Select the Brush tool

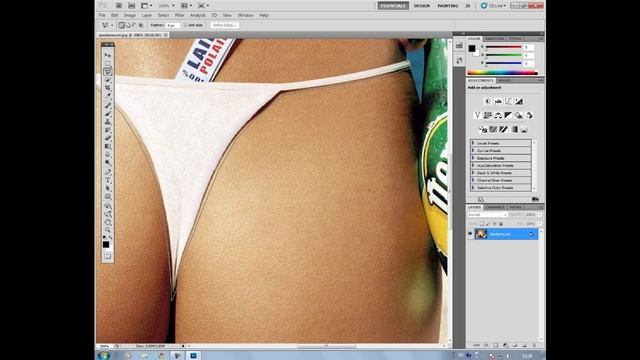pyautogui.click(x=108, y=113)
